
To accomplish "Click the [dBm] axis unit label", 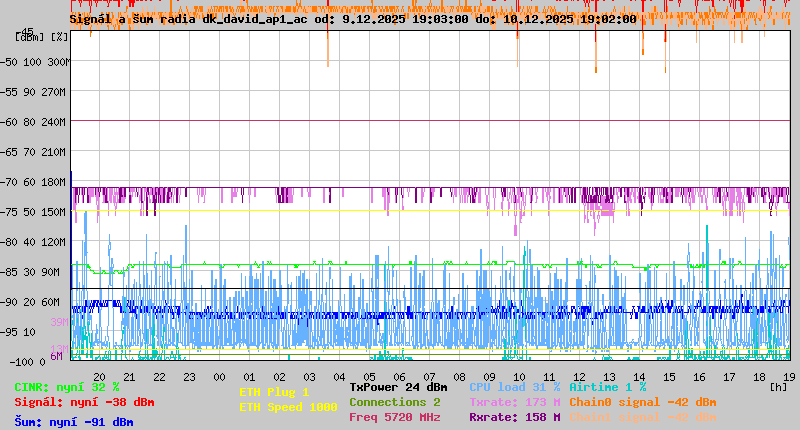I will pos(29,36).
